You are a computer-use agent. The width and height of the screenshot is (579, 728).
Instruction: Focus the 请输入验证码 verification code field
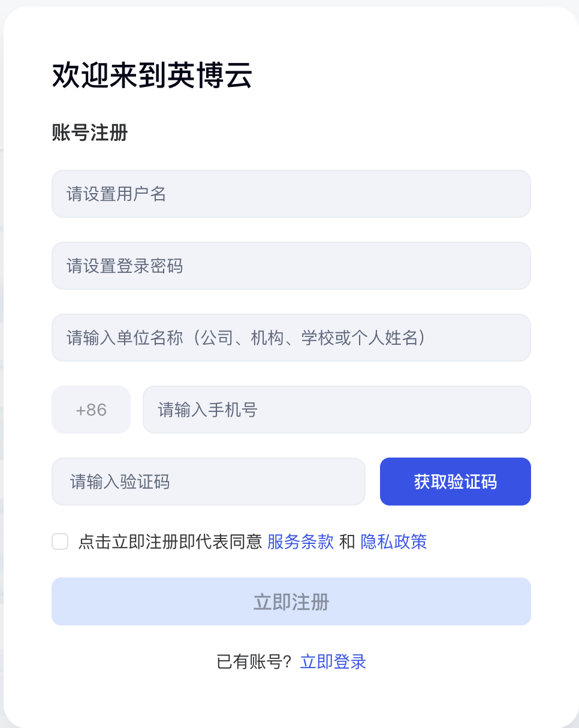pyautogui.click(x=208, y=482)
